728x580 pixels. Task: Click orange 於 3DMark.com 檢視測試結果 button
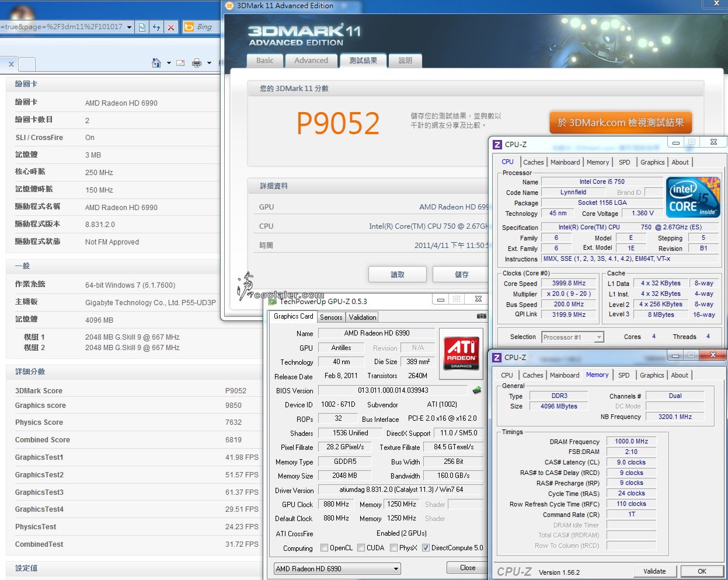pos(621,123)
